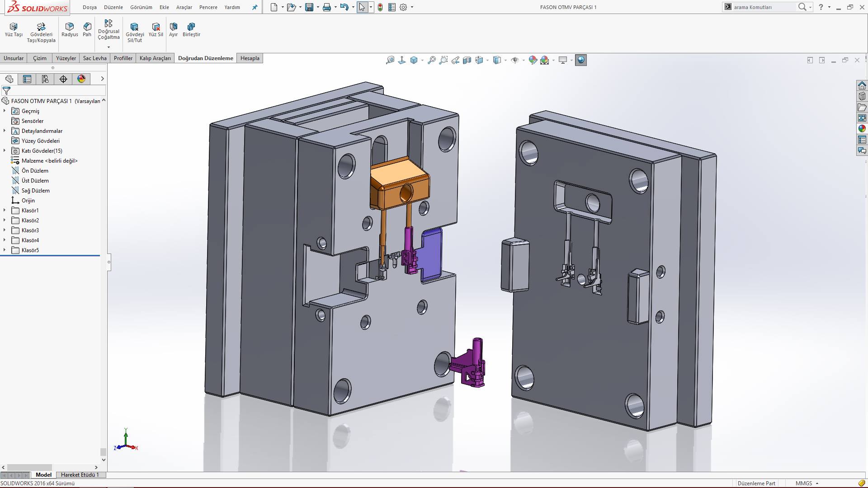Toggle the 3D view globe button
The image size is (868, 488).
[x=581, y=60]
